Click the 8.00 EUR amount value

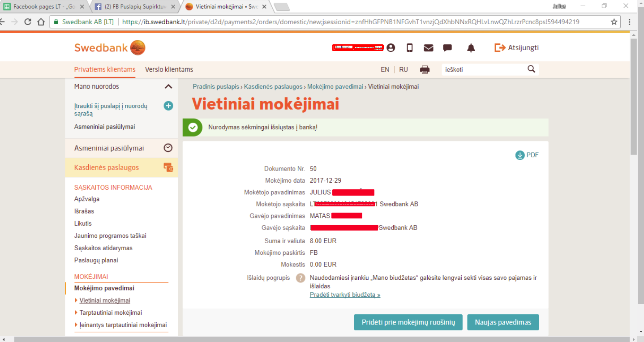(323, 240)
